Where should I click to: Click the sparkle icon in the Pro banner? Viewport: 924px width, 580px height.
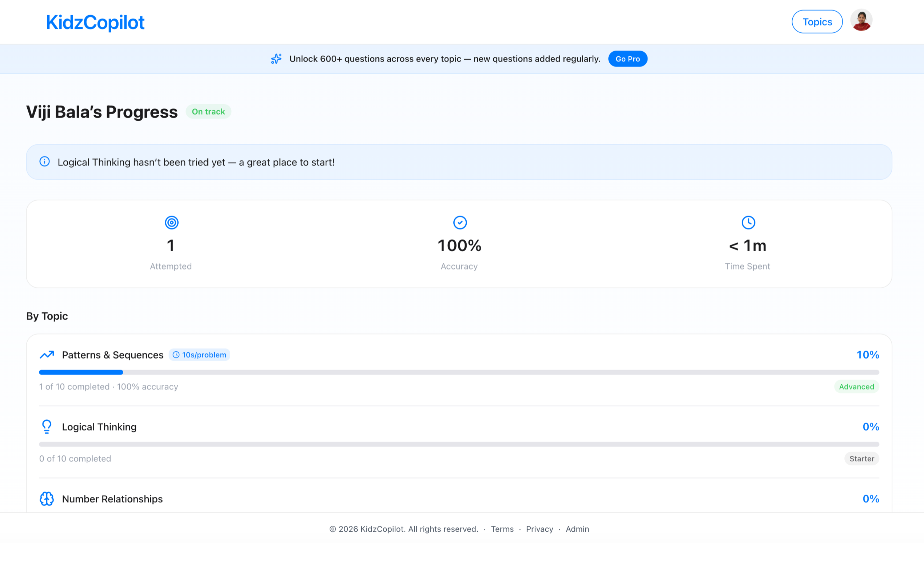tap(276, 59)
